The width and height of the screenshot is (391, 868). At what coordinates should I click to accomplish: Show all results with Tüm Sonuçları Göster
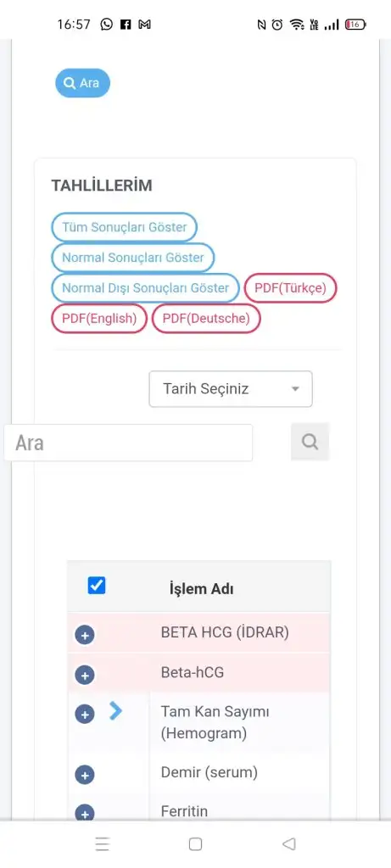click(124, 227)
